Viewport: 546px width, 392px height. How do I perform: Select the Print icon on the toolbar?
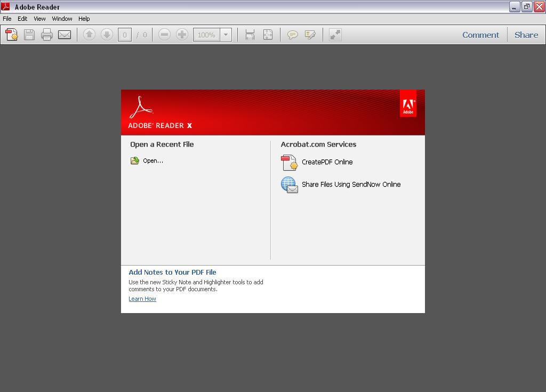[47, 35]
